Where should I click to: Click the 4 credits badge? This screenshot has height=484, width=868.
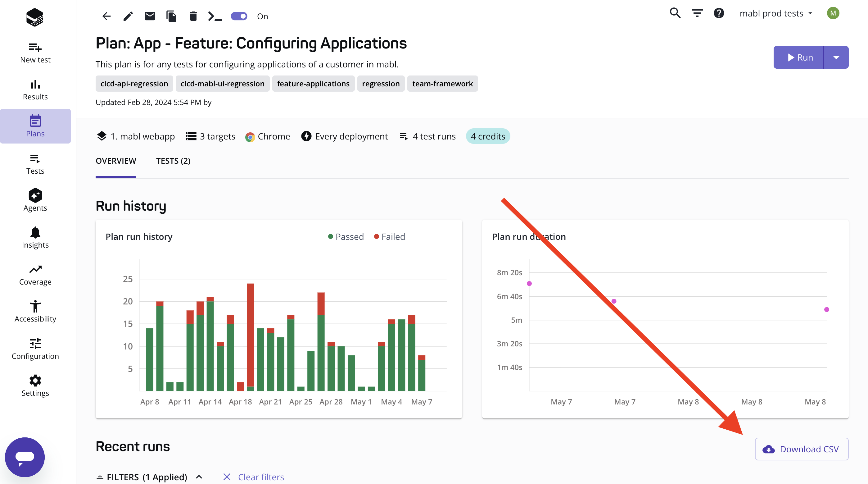click(x=488, y=136)
